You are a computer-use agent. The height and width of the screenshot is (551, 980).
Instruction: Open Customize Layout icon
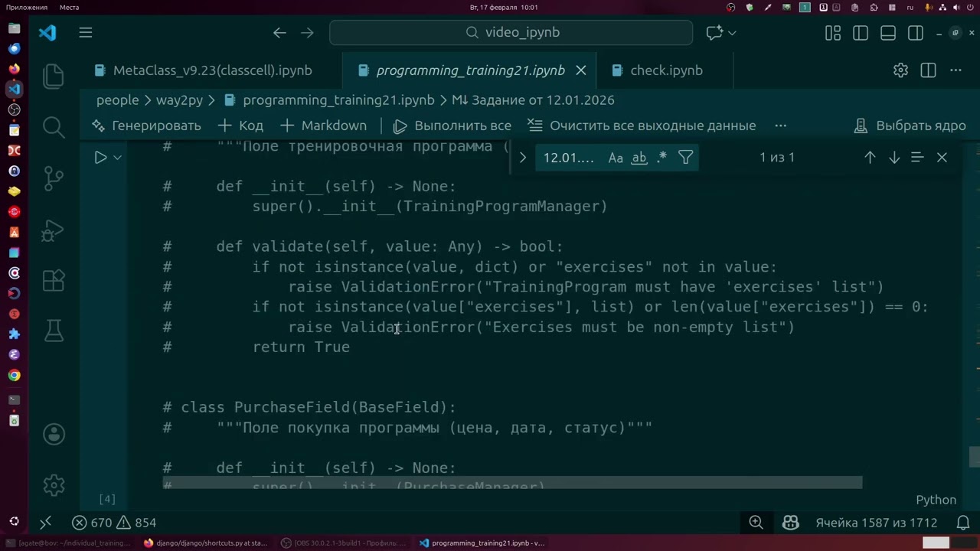[833, 32]
